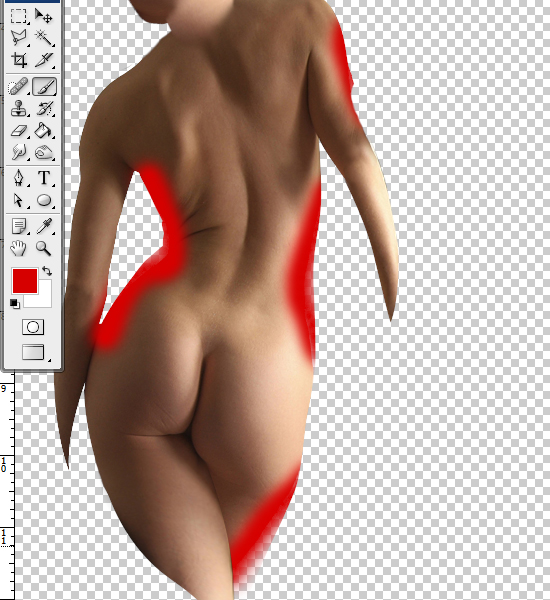
Task: Toggle Quick Mask mode button
Action: [x=33, y=327]
